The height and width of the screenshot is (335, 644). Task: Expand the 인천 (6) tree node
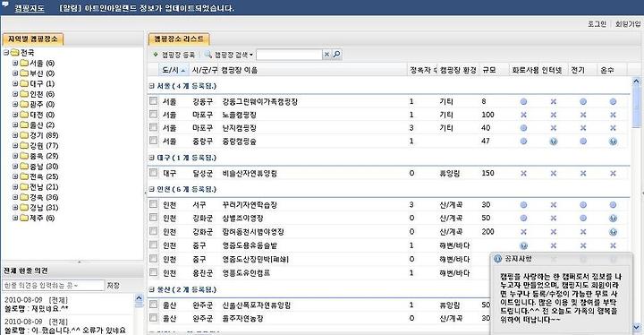click(15, 94)
